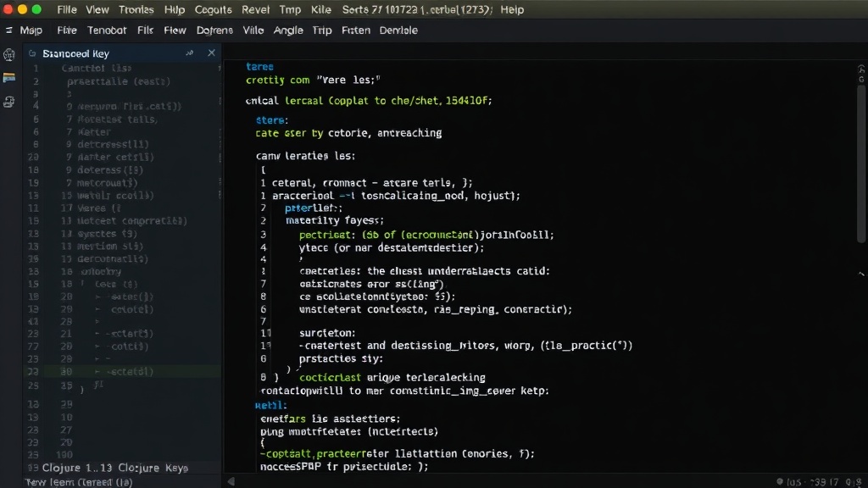Expand the 'coiti)' tree node
The height and width of the screenshot is (488, 868).
coord(98,347)
